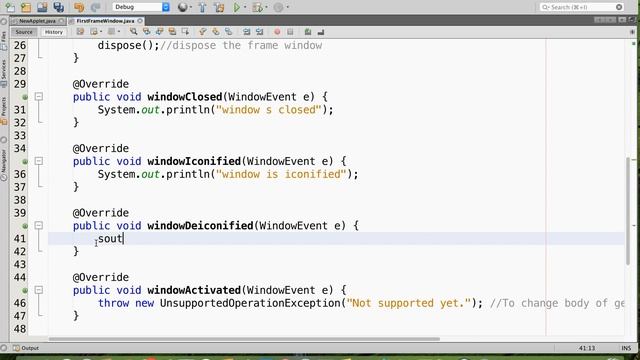
Task: Click the Save All icon
Action: click(59, 7)
